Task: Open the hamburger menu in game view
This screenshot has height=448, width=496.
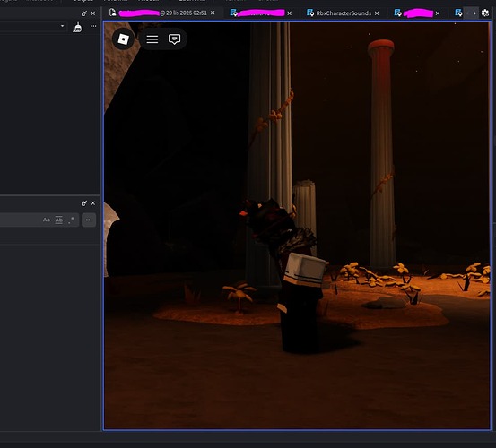Action: [152, 39]
